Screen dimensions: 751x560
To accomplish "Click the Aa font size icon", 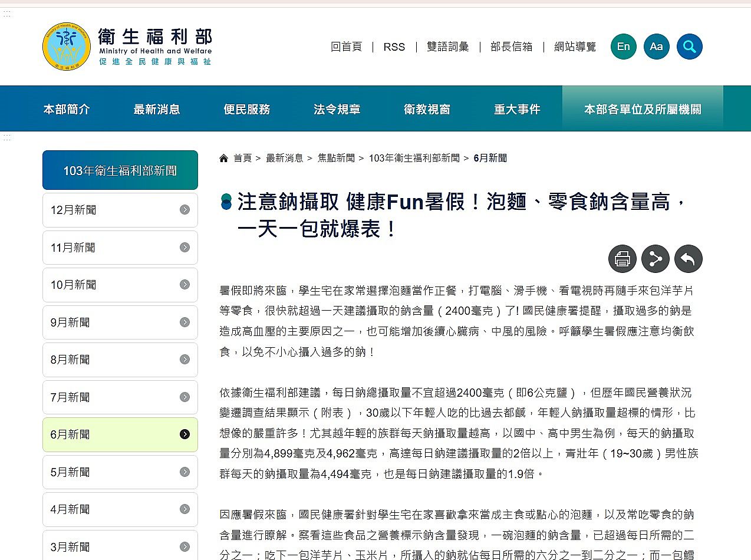I will click(x=656, y=47).
